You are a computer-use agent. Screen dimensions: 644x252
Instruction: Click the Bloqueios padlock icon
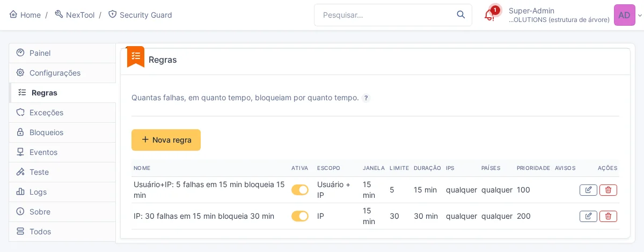tap(20, 132)
